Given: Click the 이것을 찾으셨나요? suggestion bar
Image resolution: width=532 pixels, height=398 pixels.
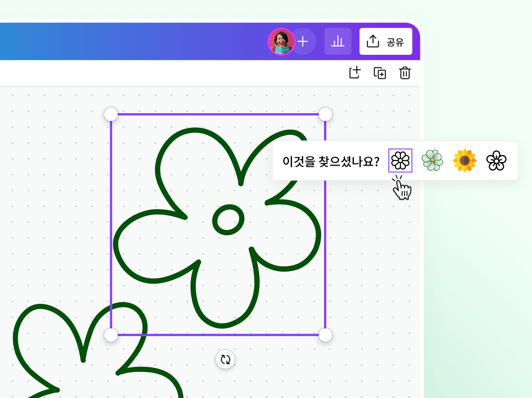Looking at the screenshot, I should point(331,160).
